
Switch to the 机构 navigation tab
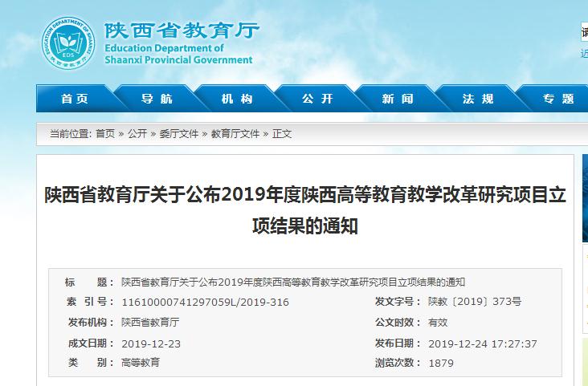click(237, 99)
